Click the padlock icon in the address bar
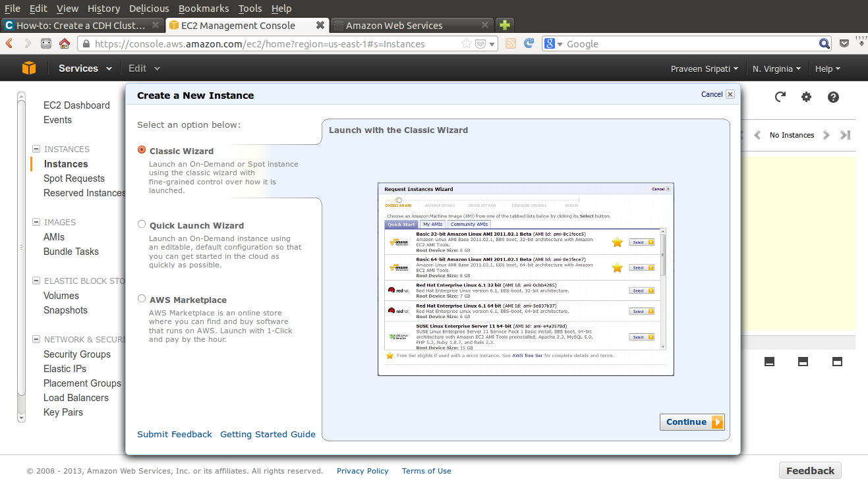 click(x=86, y=44)
